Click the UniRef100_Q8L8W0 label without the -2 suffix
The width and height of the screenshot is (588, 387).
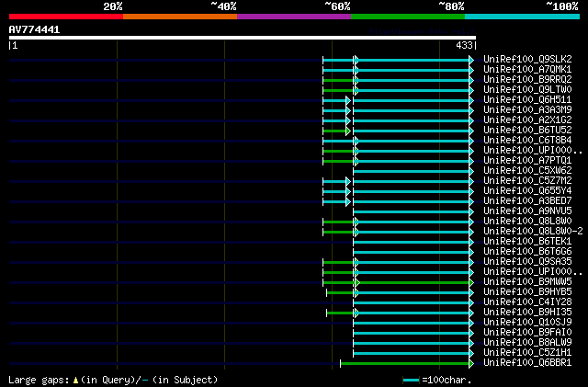(527, 222)
